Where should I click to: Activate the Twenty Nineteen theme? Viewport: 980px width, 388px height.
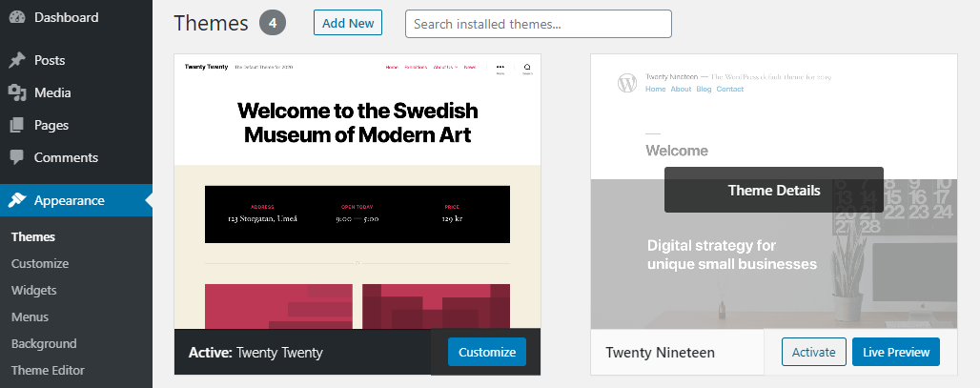(813, 352)
